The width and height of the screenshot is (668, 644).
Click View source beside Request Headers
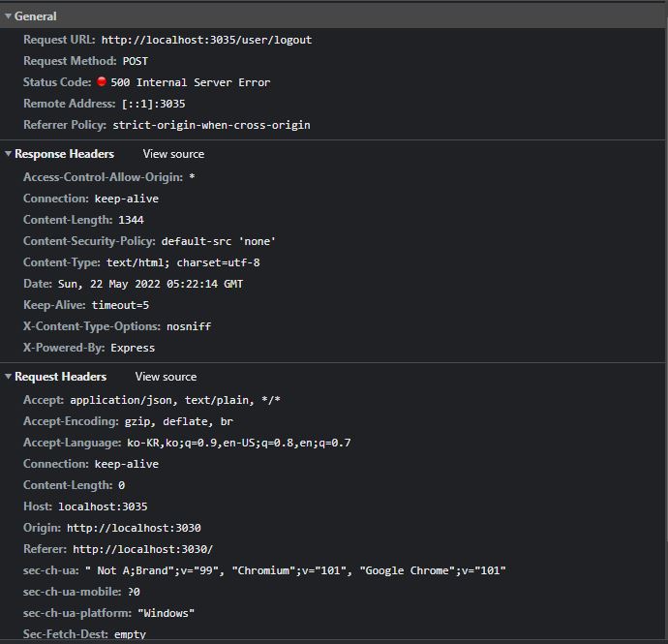(166, 377)
